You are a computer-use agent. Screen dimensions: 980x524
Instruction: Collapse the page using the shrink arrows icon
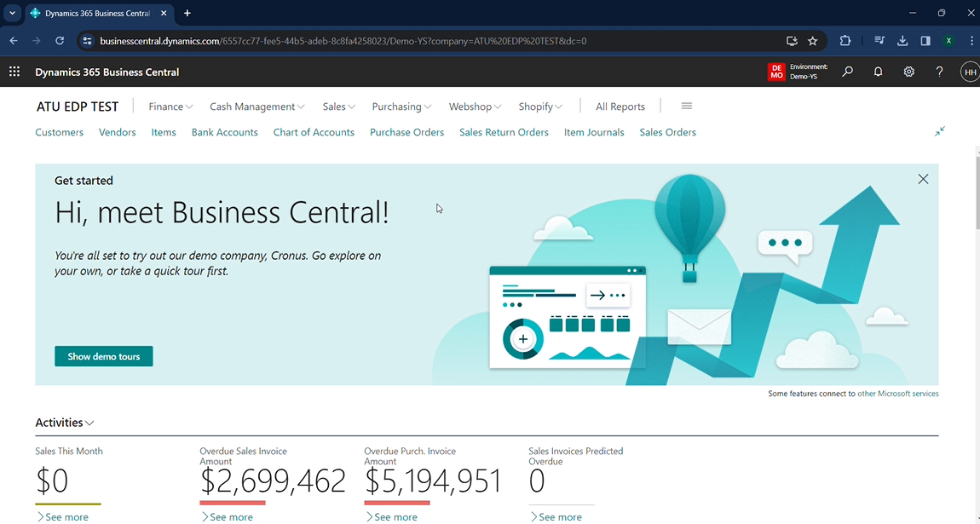pyautogui.click(x=940, y=131)
